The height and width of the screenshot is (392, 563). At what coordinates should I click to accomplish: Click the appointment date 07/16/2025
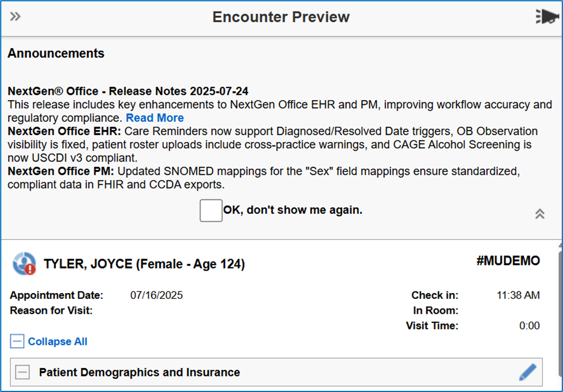156,295
